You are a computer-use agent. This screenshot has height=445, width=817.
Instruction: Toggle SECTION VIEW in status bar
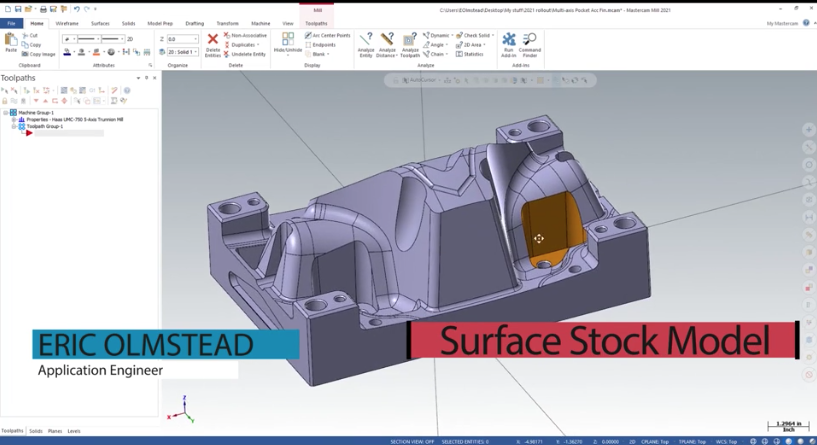[x=412, y=441]
